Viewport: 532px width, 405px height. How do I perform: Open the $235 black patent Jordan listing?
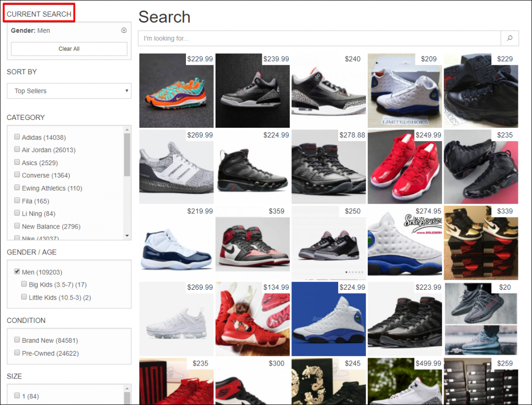(481, 167)
